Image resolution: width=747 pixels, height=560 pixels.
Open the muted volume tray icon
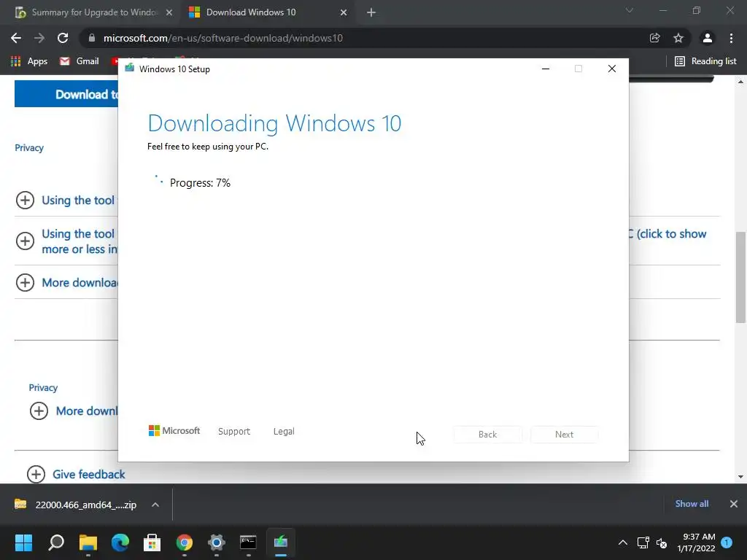point(662,542)
